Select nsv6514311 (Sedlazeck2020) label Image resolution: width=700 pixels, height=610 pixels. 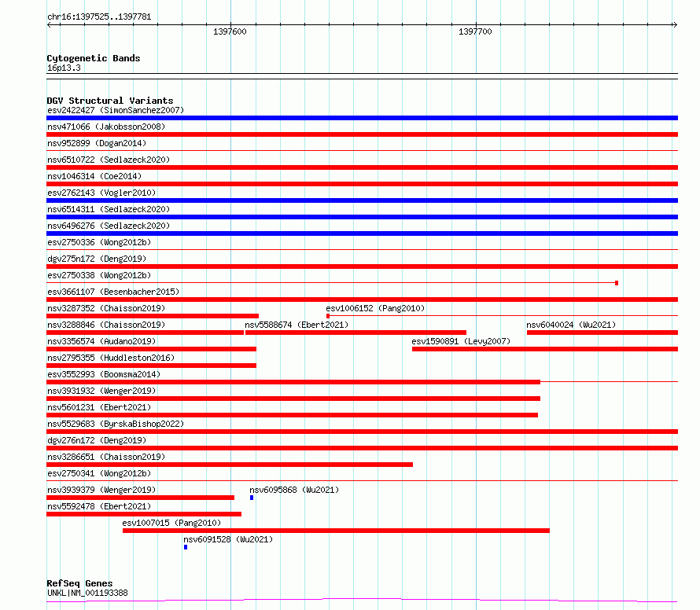pyautogui.click(x=109, y=209)
